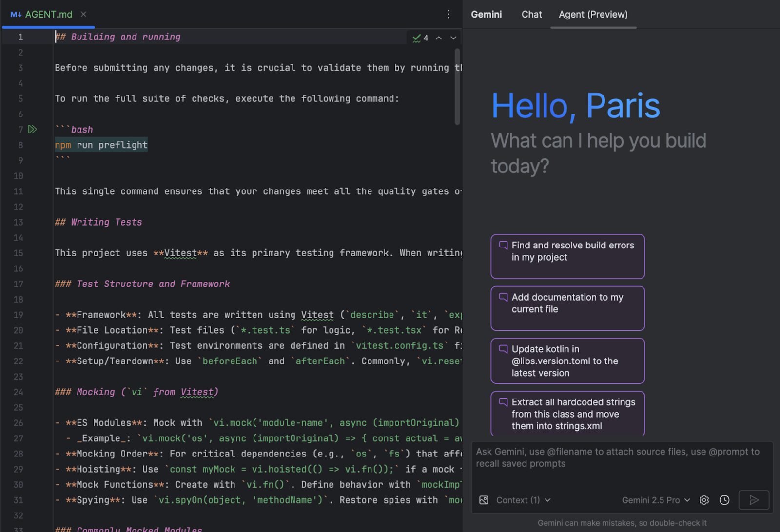This screenshot has height=532, width=780.
Task: Click line number 13 in the gutter
Action: [x=19, y=222]
